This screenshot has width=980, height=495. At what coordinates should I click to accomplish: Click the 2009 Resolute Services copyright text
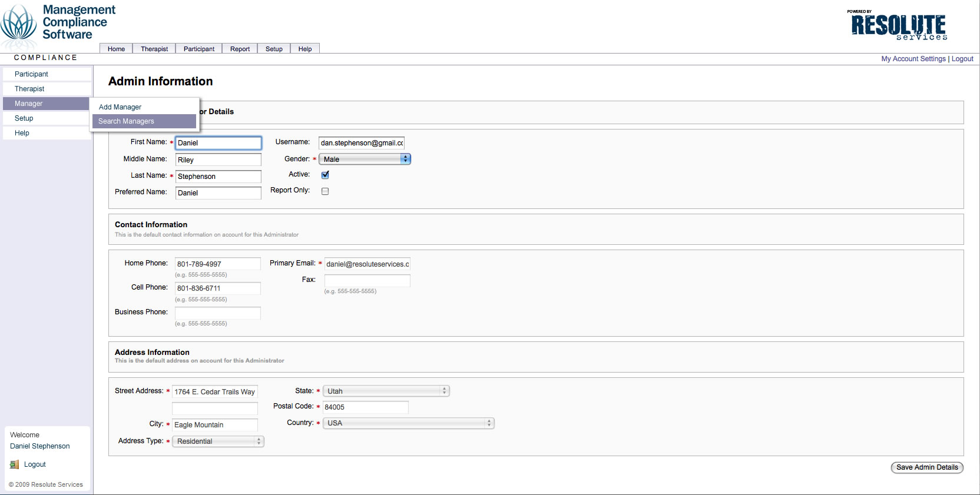point(46,485)
